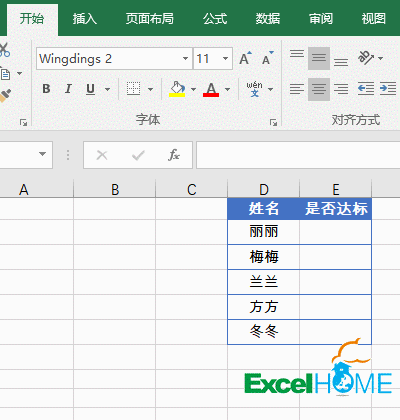The height and width of the screenshot is (420, 400).
Task: Click the Insert Function fx icon
Action: 174,155
